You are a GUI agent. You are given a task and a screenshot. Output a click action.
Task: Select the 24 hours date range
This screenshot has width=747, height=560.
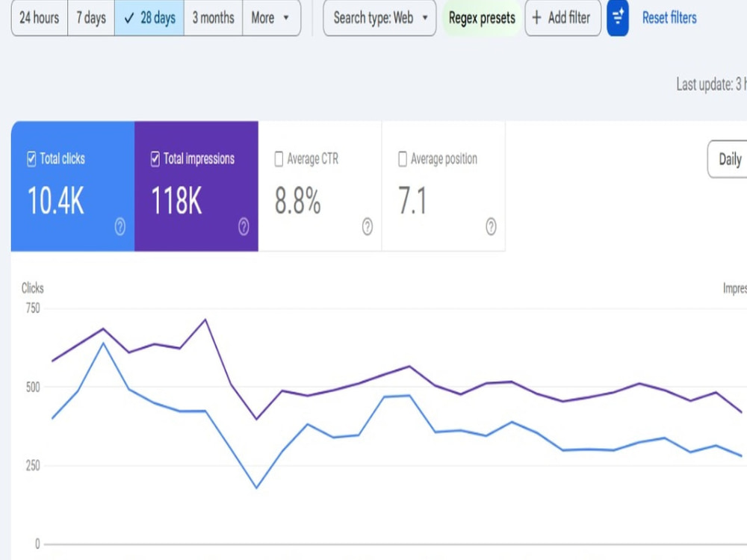click(40, 18)
